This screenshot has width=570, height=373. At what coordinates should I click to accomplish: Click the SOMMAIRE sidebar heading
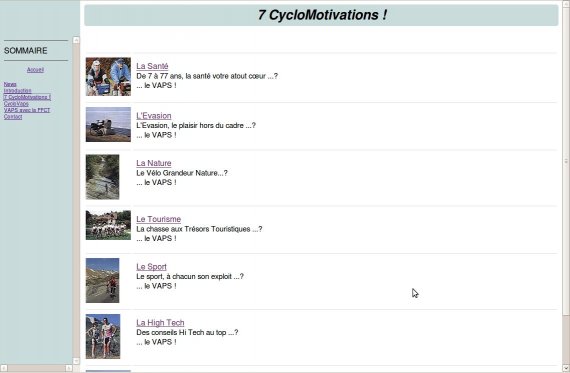point(25,51)
